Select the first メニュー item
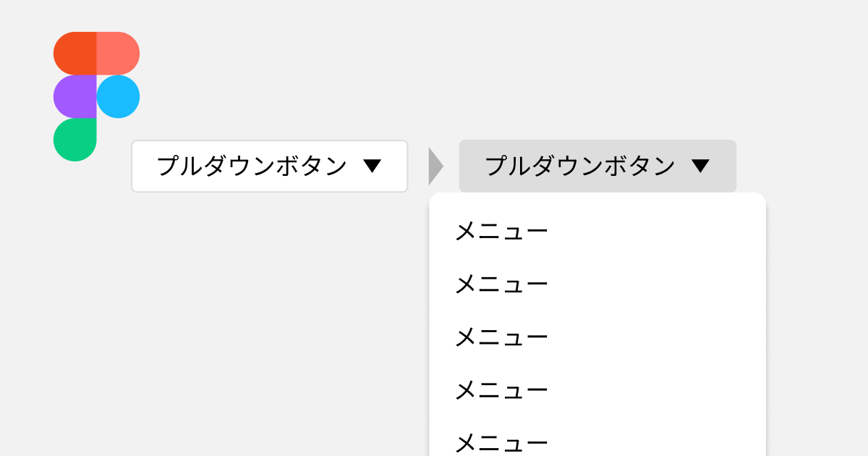Viewport: 868px width, 456px height. [501, 229]
